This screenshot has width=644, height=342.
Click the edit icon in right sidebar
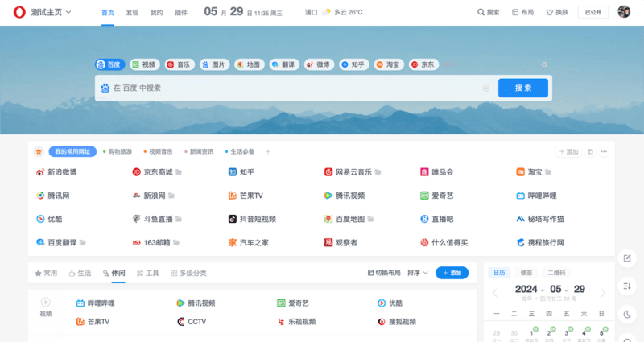point(627,258)
